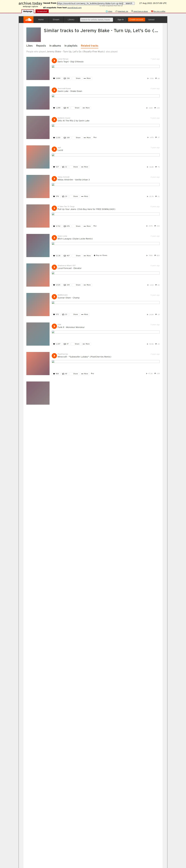186x868 pixels.
Task: Play Bitch Lasagna (Dylan Locke Remix)
Action: point(54,238)
